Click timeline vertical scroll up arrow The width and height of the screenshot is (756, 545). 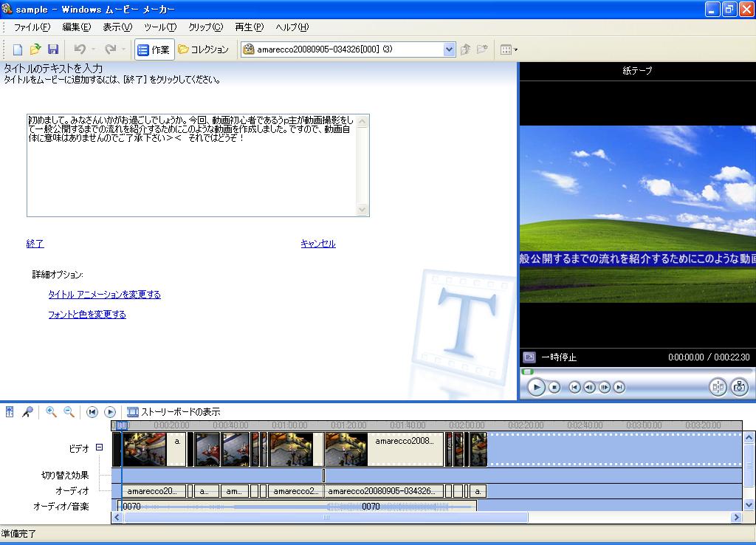pyautogui.click(x=749, y=438)
